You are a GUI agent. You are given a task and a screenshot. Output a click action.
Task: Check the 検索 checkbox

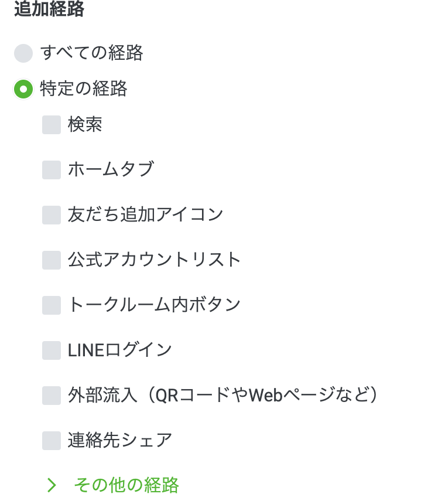[52, 125]
